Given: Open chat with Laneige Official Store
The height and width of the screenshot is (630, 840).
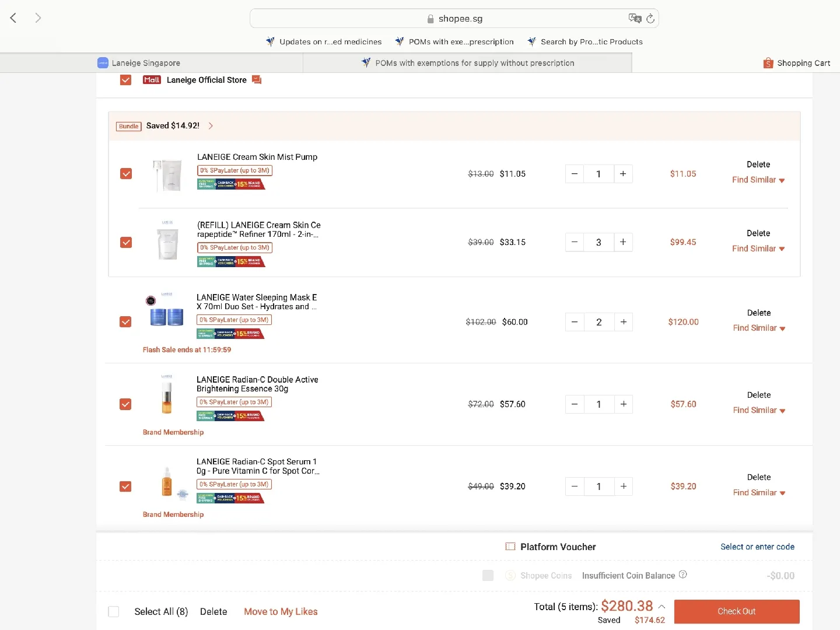Looking at the screenshot, I should 257,80.
